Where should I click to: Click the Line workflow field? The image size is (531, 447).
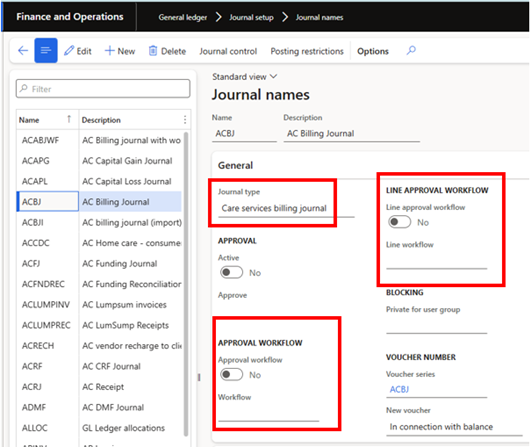tap(437, 262)
